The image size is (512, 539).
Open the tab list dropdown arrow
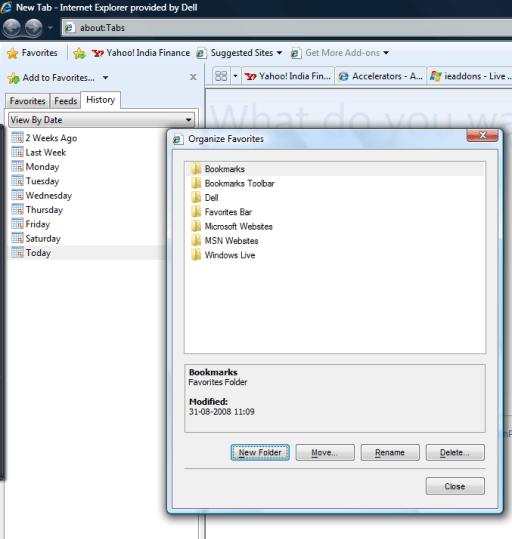point(236,76)
